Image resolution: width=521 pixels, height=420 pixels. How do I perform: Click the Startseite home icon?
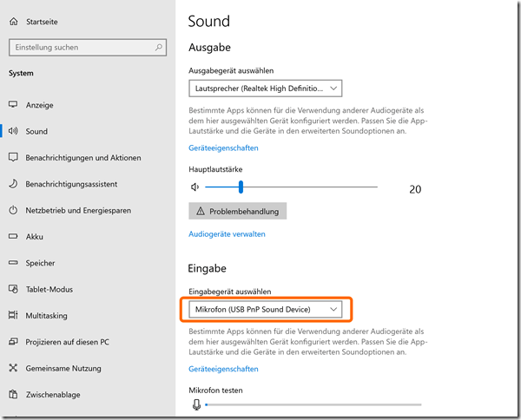[14, 22]
